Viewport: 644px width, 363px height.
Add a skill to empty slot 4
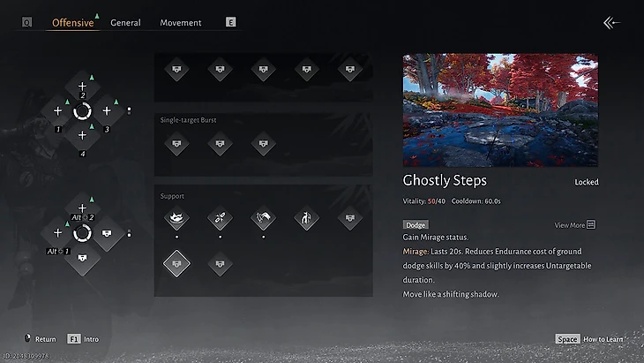[82, 135]
